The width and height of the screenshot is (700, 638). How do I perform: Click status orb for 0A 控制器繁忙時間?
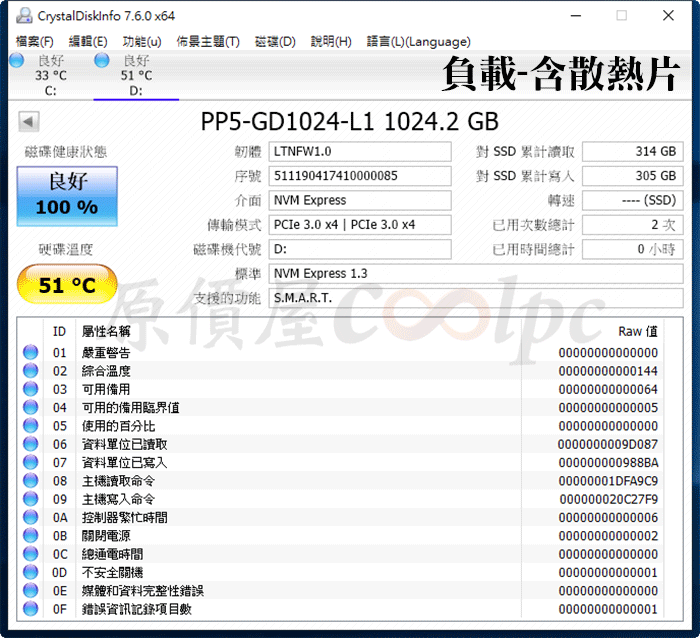[x=31, y=517]
